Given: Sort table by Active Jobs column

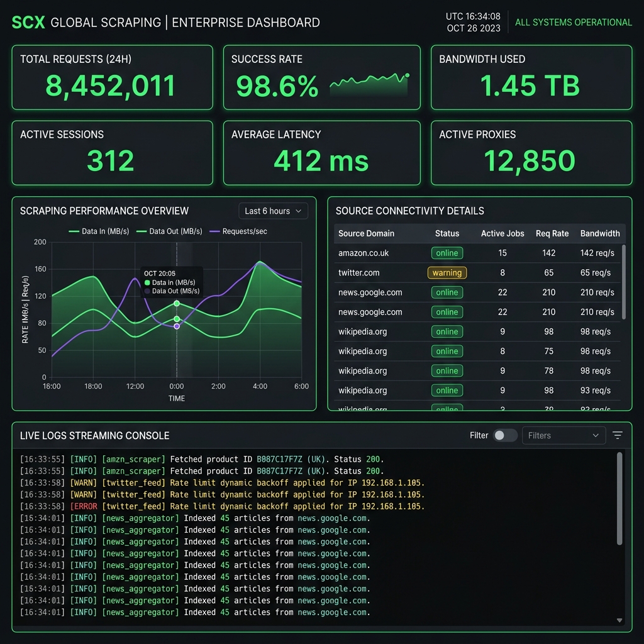Looking at the screenshot, I should click(x=502, y=233).
